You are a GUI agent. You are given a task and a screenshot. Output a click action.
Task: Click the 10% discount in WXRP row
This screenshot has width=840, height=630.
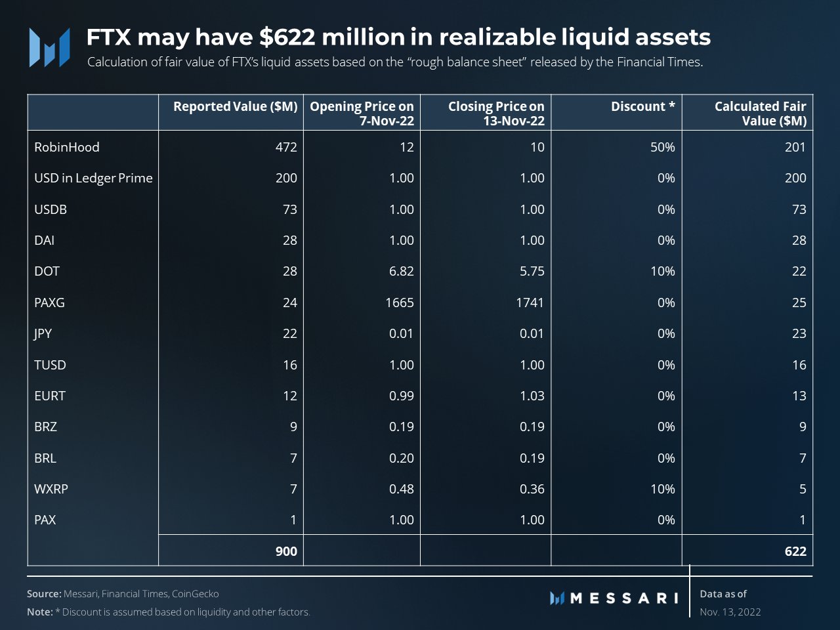pos(663,489)
